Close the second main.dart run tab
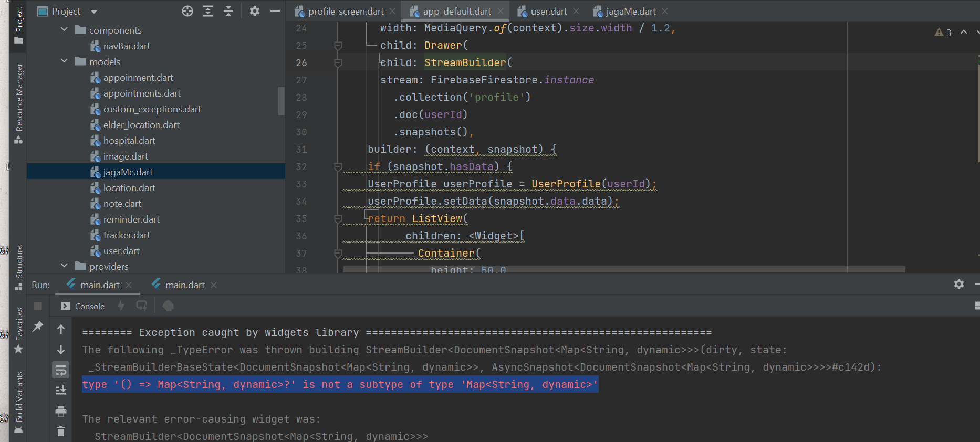Screen dimensions: 980x442 click(x=214, y=285)
